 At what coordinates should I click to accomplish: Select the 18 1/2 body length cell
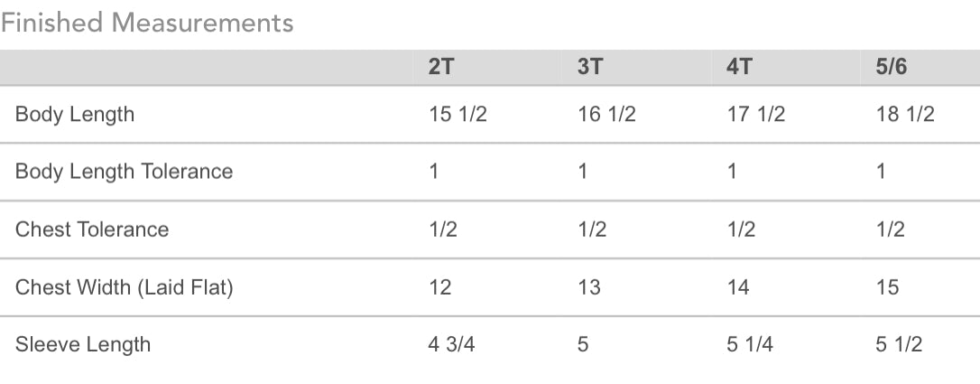click(x=905, y=115)
